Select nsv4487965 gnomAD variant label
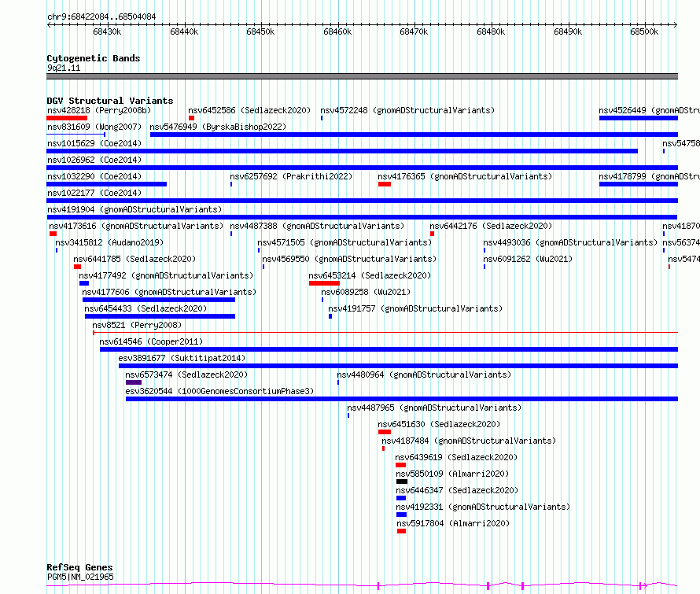 tap(434, 408)
